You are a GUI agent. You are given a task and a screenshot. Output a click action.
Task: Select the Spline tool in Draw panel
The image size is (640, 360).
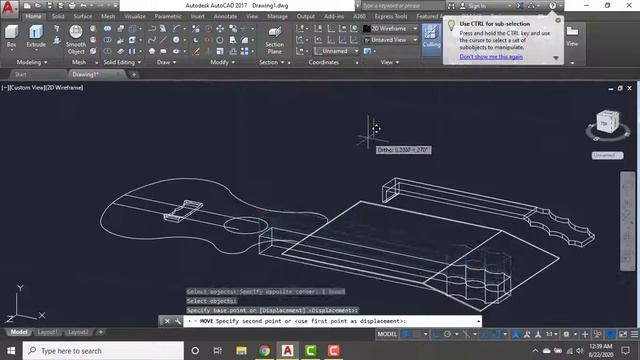152,40
